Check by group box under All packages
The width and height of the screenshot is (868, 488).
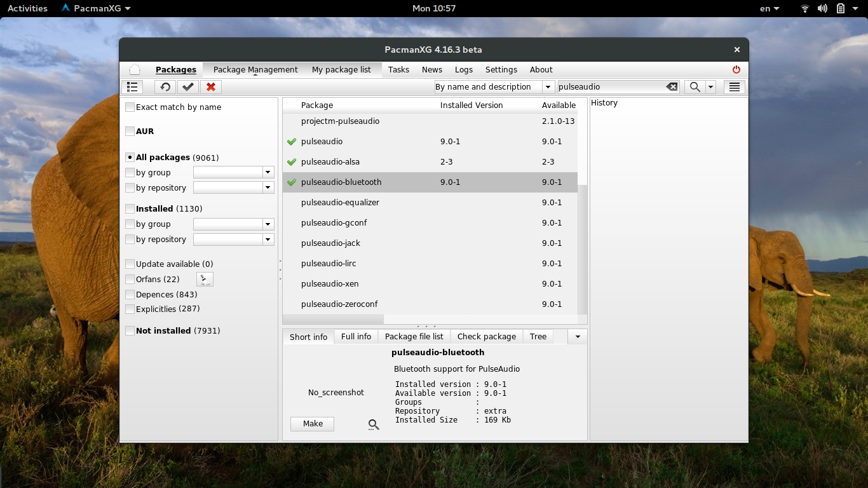click(x=130, y=173)
